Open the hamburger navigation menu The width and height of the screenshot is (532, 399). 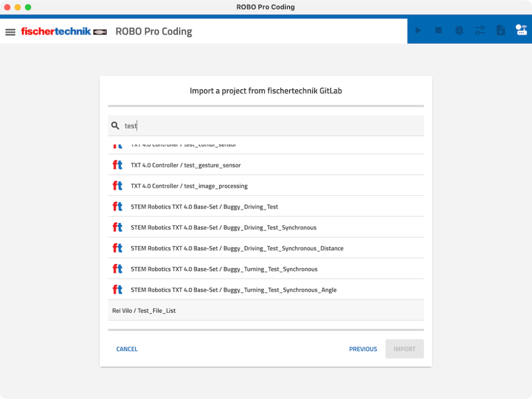[x=10, y=32]
